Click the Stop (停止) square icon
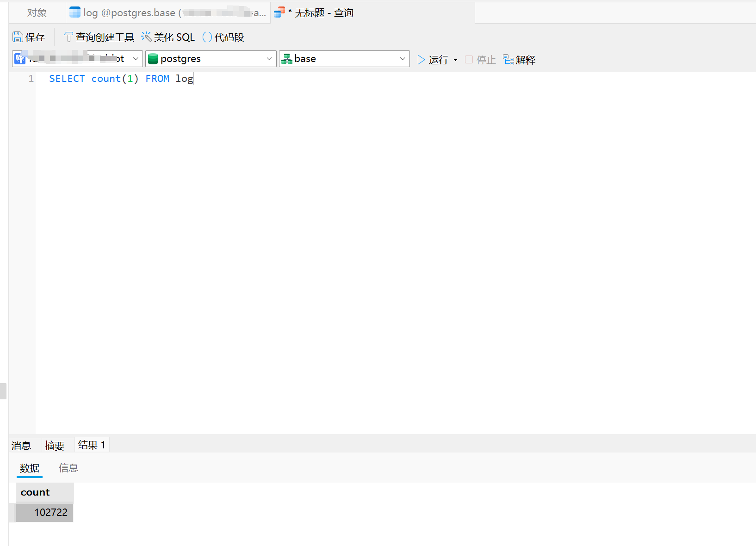This screenshot has height=546, width=756. [x=469, y=60]
